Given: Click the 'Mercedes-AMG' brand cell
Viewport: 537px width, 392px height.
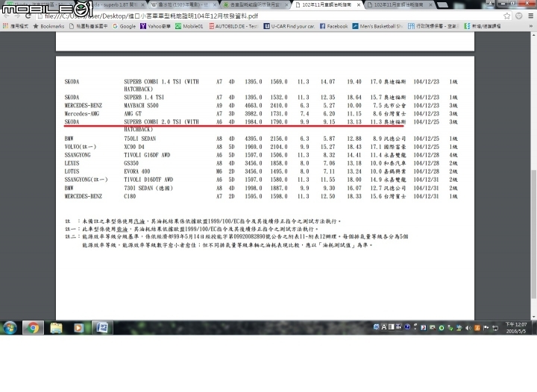Looking at the screenshot, I should click(81, 113).
